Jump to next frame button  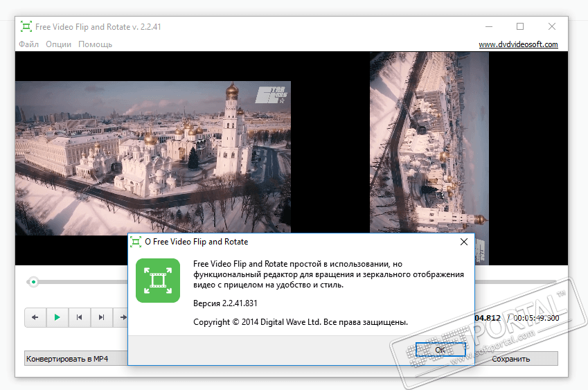[101, 317]
